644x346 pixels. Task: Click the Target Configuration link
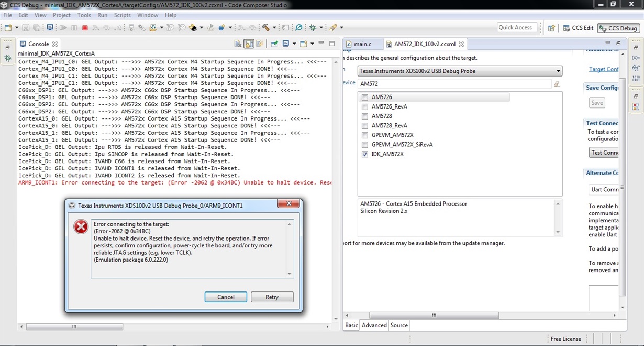pos(604,69)
